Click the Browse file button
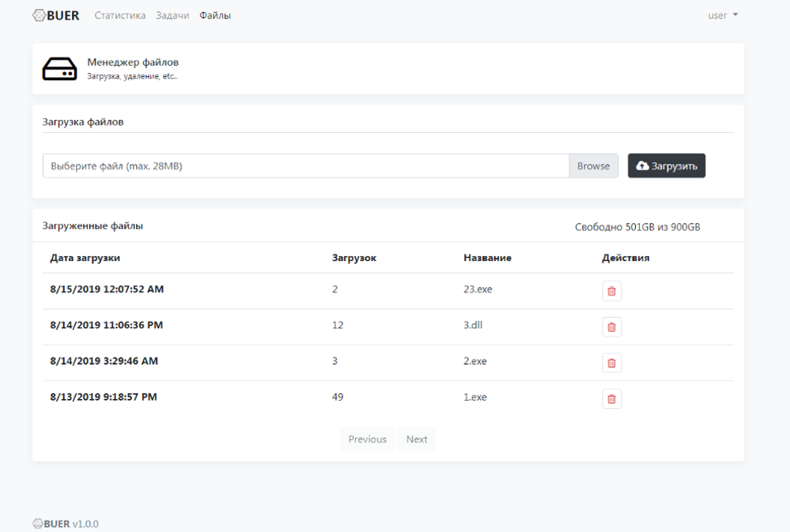790x532 pixels. coord(594,165)
